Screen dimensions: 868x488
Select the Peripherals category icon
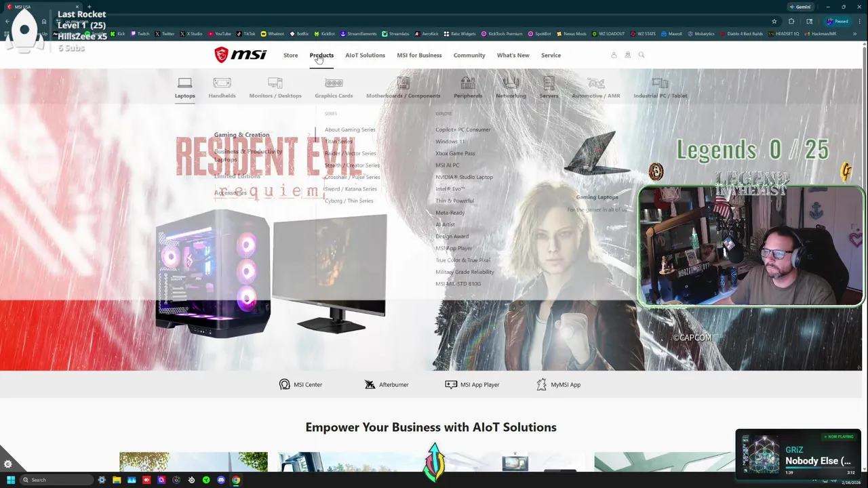click(468, 83)
